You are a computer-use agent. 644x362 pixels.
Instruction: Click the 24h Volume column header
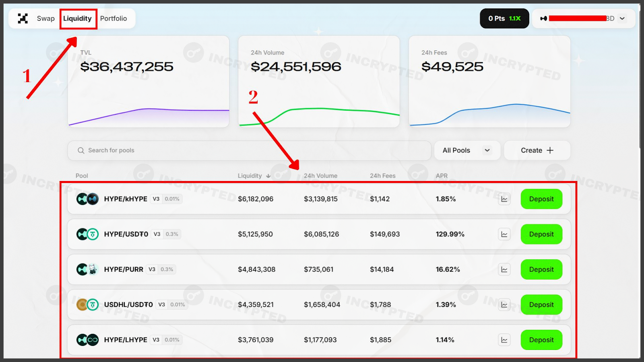320,176
